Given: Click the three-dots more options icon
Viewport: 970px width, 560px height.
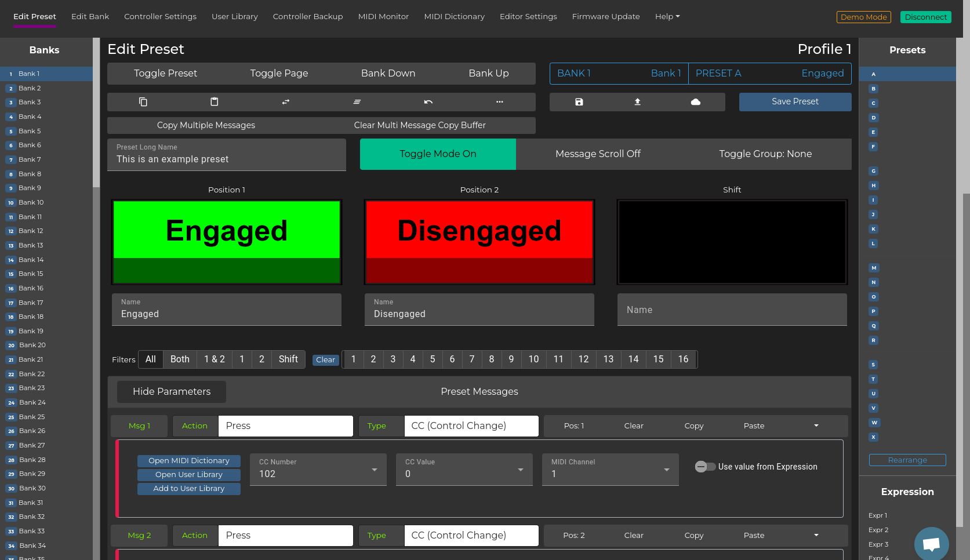Looking at the screenshot, I should click(x=500, y=102).
